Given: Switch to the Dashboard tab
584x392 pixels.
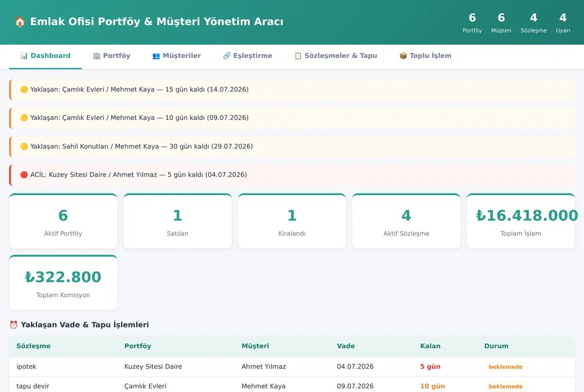Looking at the screenshot, I should click(45, 56).
